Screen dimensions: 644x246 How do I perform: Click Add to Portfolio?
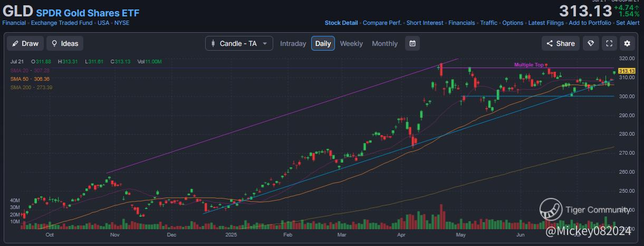(590, 23)
